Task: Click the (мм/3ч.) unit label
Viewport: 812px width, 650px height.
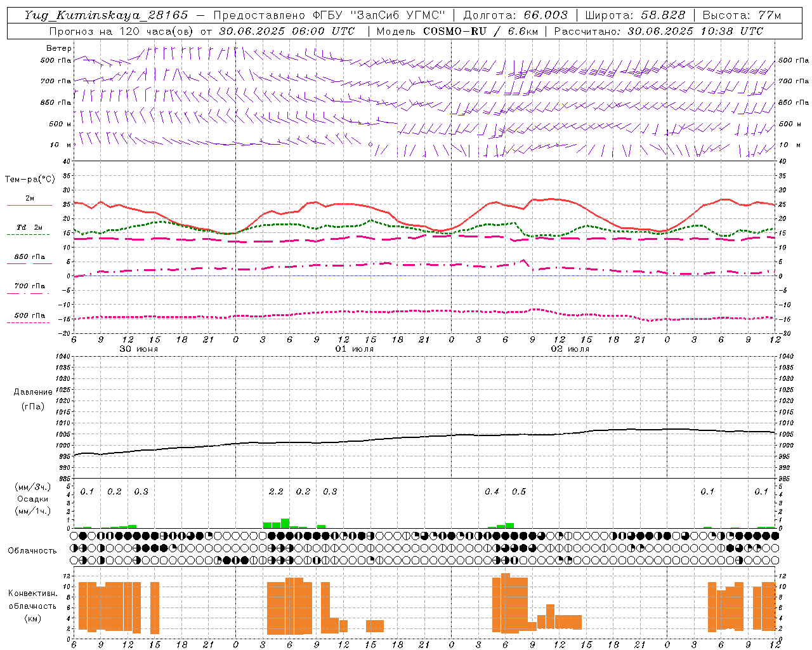Action: pos(33,487)
